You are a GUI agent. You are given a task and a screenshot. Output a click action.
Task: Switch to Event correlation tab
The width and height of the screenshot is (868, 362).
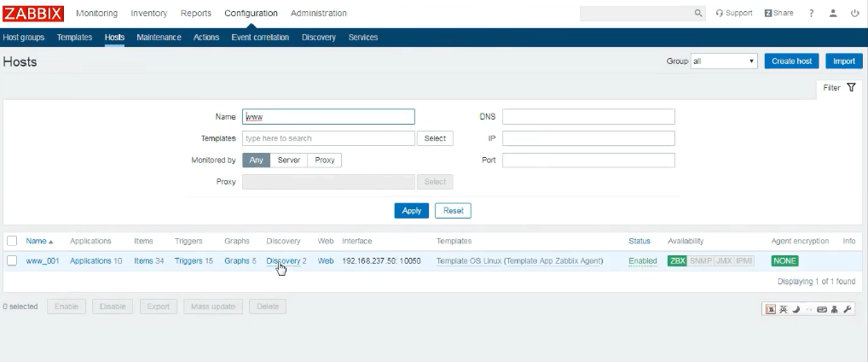coord(260,38)
